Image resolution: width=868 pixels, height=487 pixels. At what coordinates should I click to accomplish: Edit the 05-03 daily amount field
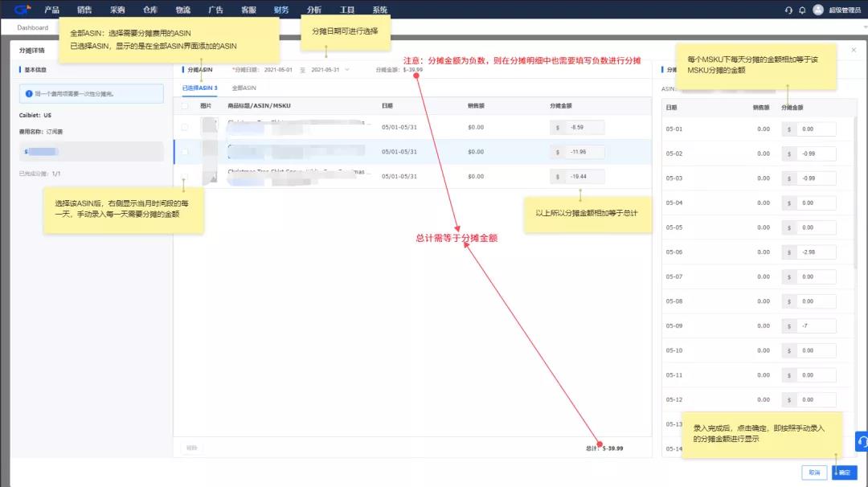coord(816,178)
